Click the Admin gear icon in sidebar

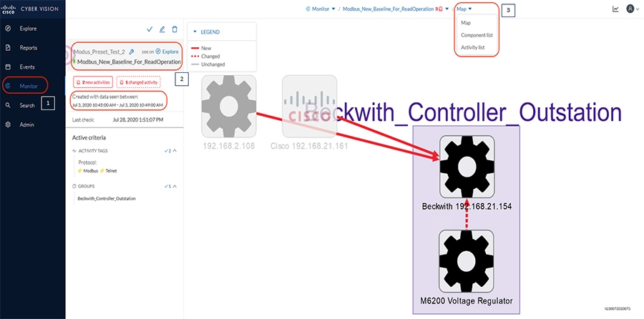(8, 124)
